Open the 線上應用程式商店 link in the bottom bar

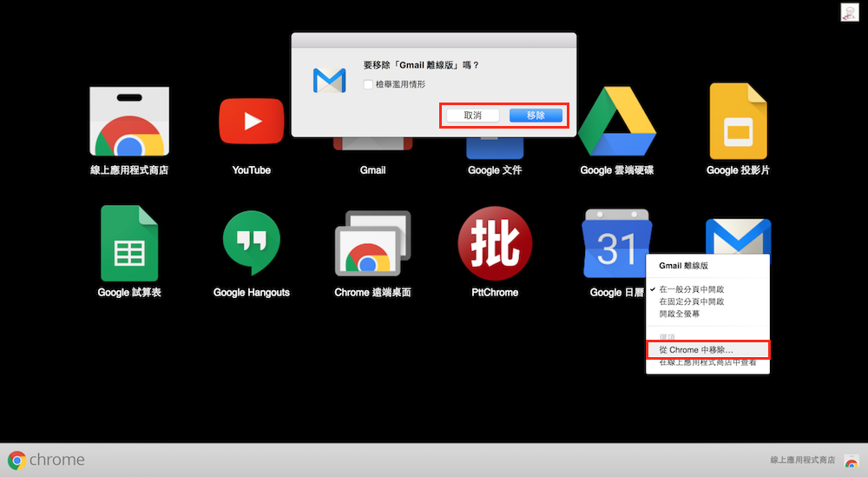coord(803,460)
